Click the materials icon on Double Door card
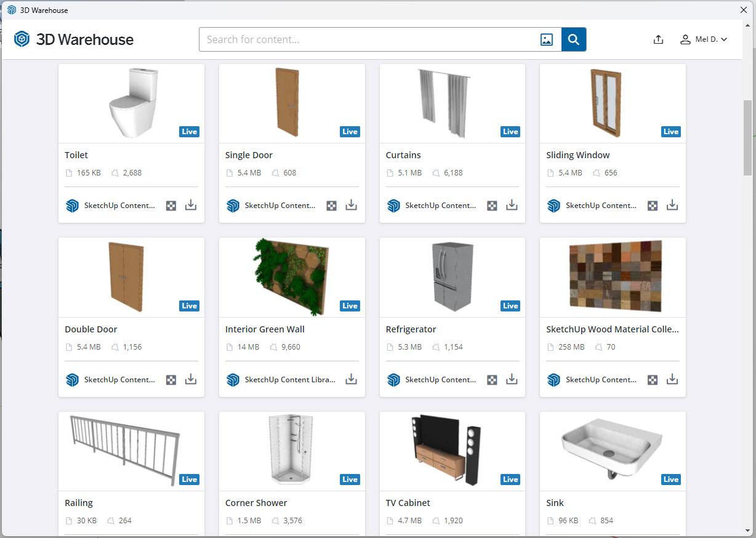 pyautogui.click(x=171, y=380)
